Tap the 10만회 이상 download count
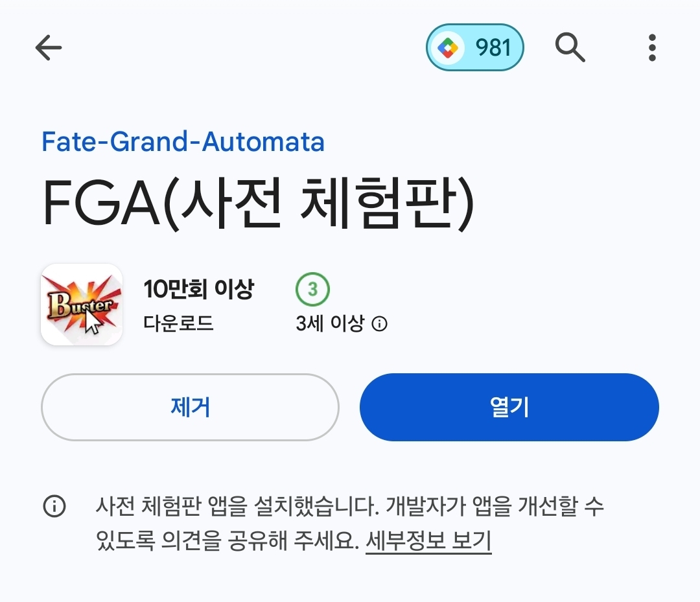 point(198,289)
